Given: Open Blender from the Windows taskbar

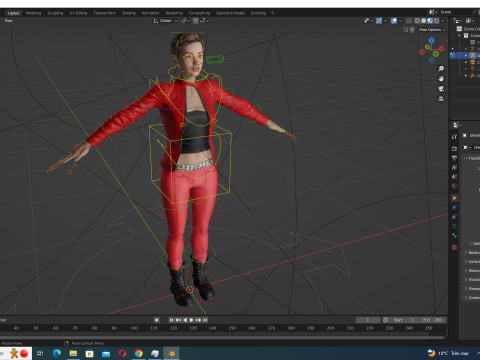Looking at the screenshot, I should [171, 353].
